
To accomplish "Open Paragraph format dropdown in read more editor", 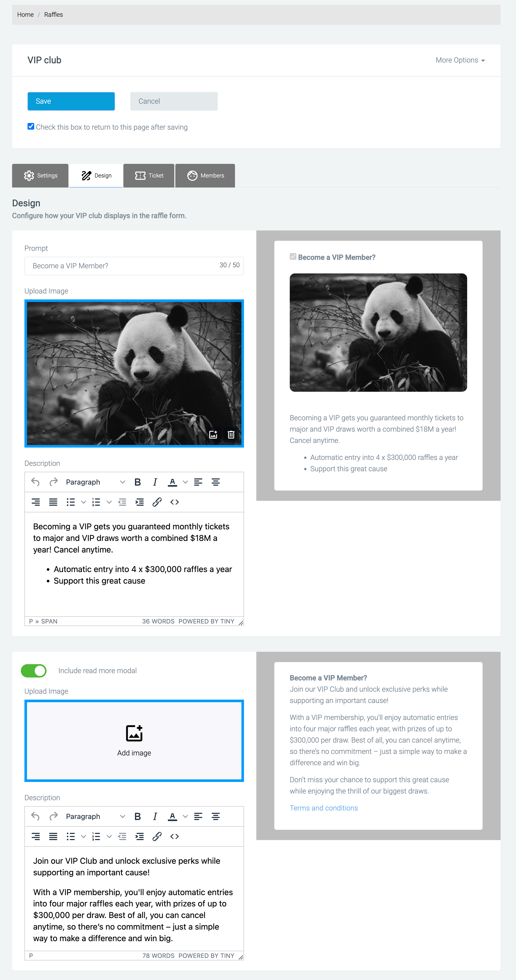I will [x=95, y=816].
